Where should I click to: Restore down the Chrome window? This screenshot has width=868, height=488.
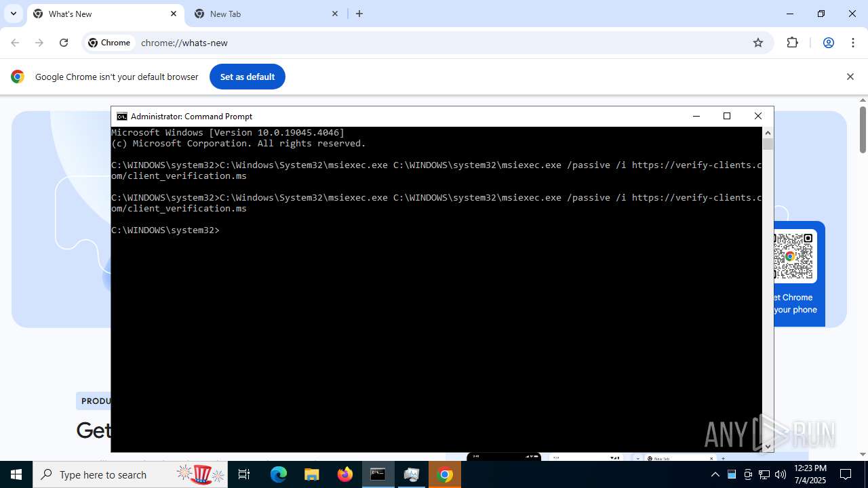[x=821, y=14]
